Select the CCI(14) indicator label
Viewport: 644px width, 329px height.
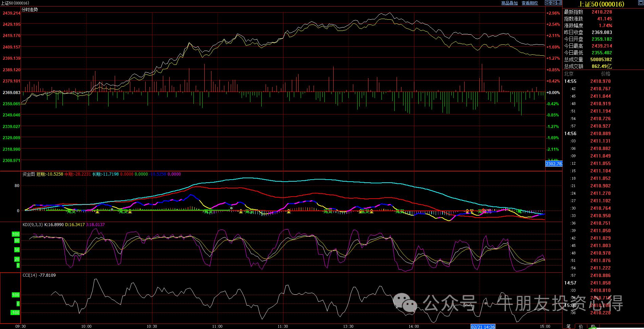[x=30, y=275]
